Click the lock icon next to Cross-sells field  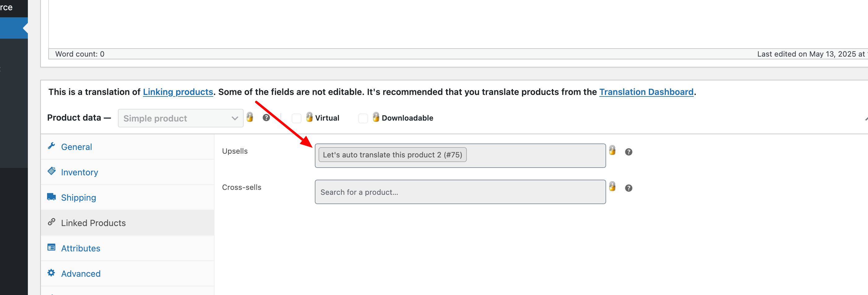612,186
